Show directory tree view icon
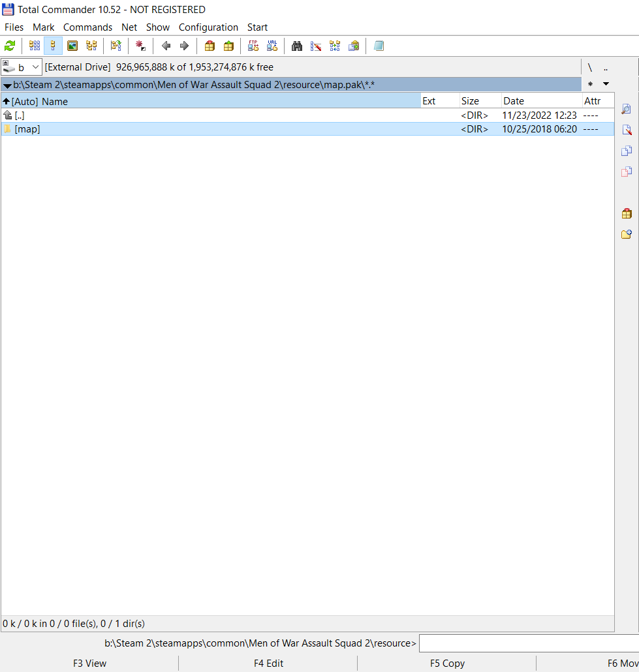The height and width of the screenshot is (672, 639). click(91, 46)
